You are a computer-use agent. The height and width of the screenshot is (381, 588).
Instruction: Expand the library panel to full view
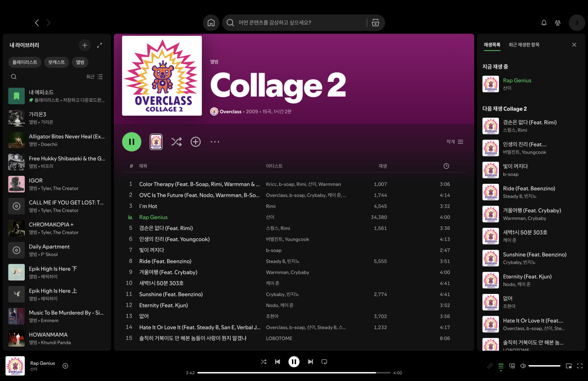[x=100, y=45]
